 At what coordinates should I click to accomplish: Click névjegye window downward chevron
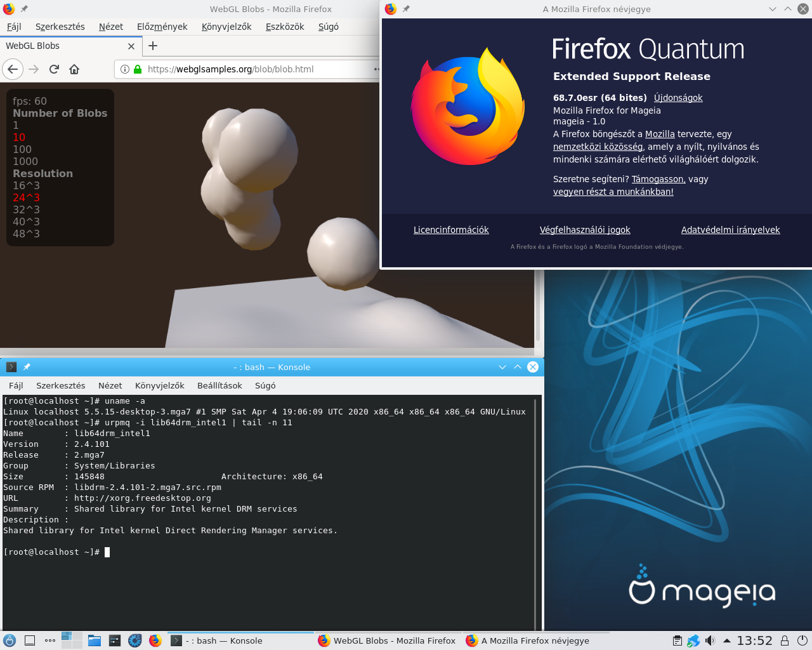(772, 9)
